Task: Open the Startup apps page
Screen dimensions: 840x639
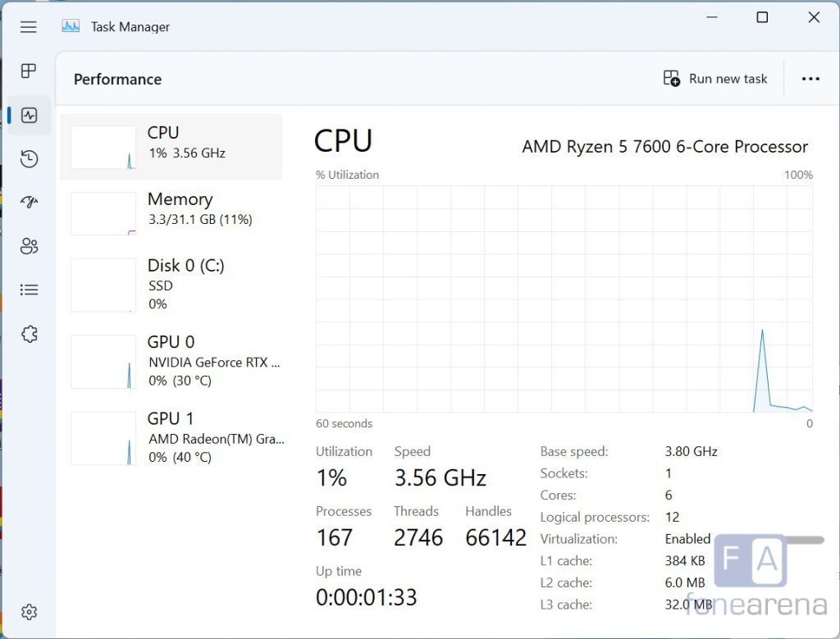Action: (30, 203)
